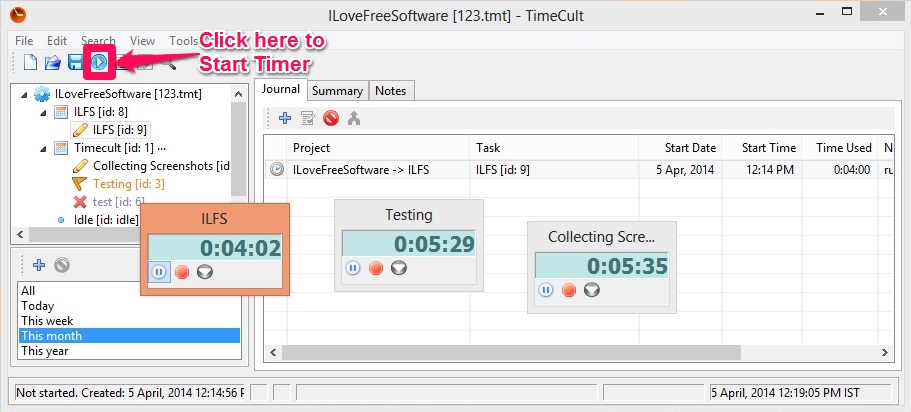This screenshot has height=412, width=911.
Task: Open the Edit menu
Action: (57, 41)
